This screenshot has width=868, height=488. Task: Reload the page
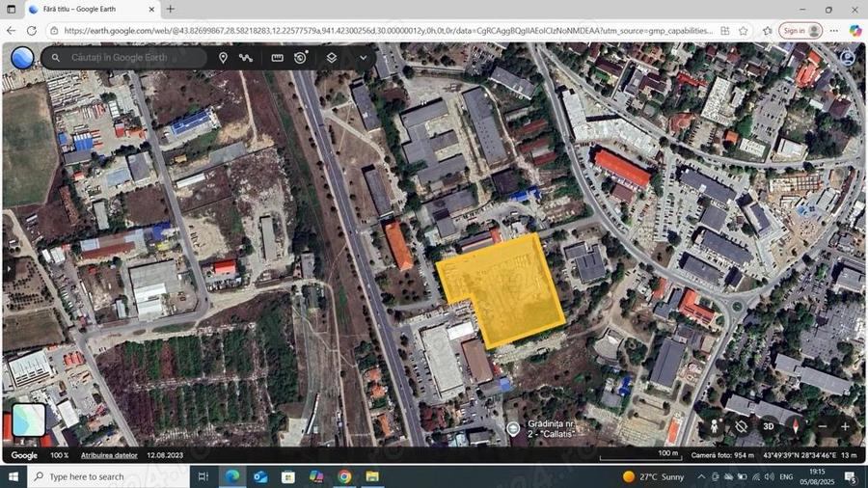pos(32,31)
